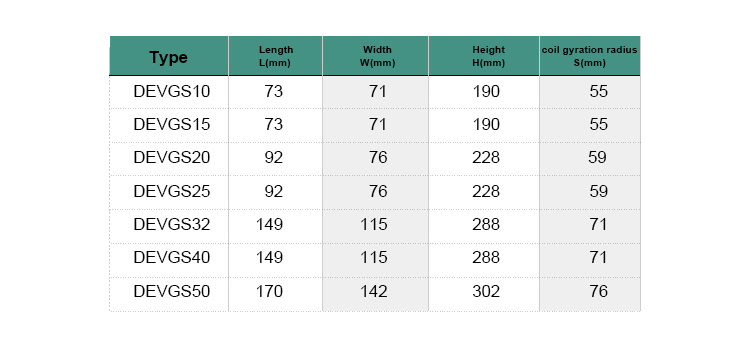
Task: Select the DEVGS50 type cell
Action: [x=171, y=291]
